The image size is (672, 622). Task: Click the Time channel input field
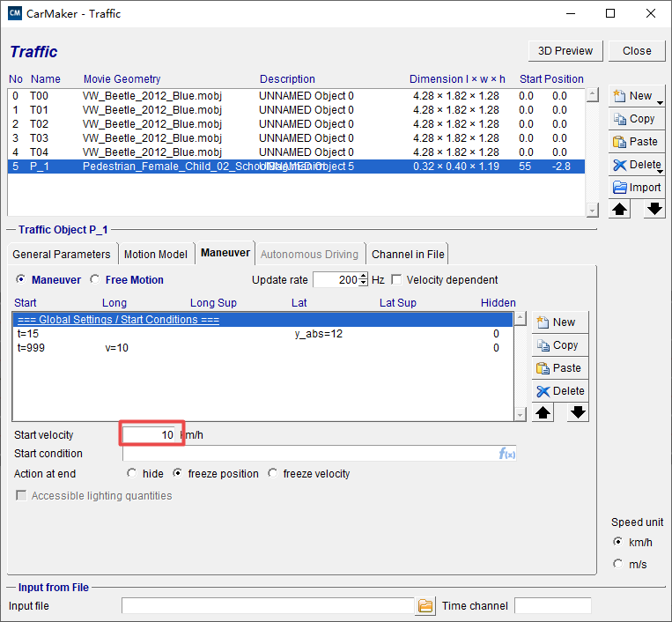[x=553, y=606]
